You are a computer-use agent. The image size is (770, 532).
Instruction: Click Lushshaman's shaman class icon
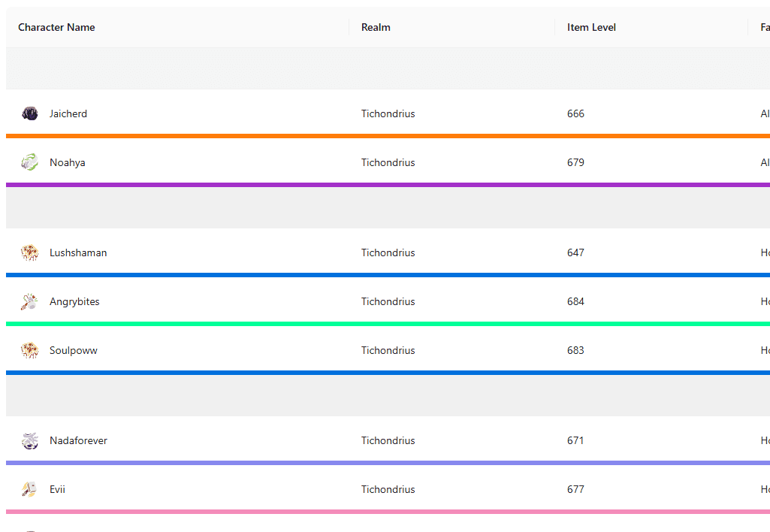[30, 252]
